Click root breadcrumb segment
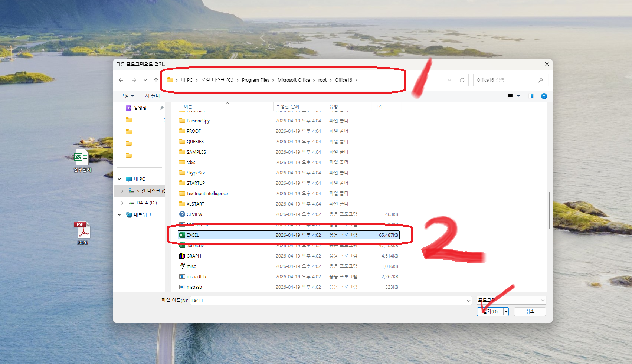Screen dimensions: 632x364 pyautogui.click(x=322, y=80)
